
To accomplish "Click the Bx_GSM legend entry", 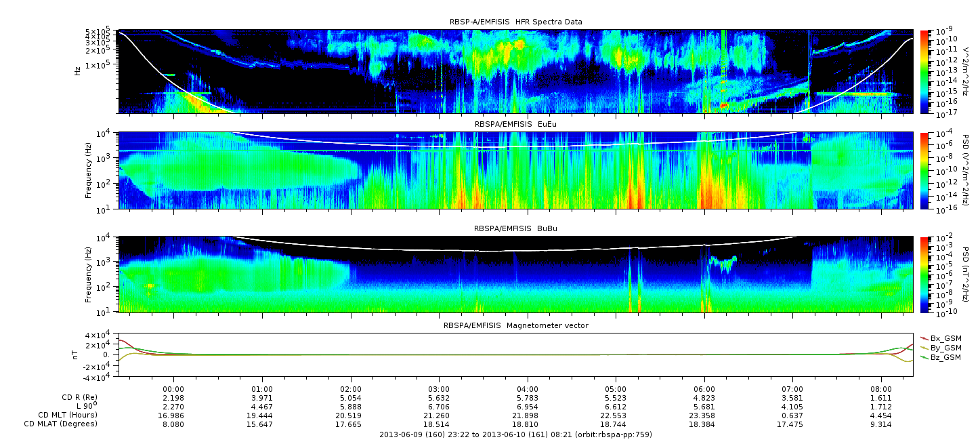I will 945,338.
